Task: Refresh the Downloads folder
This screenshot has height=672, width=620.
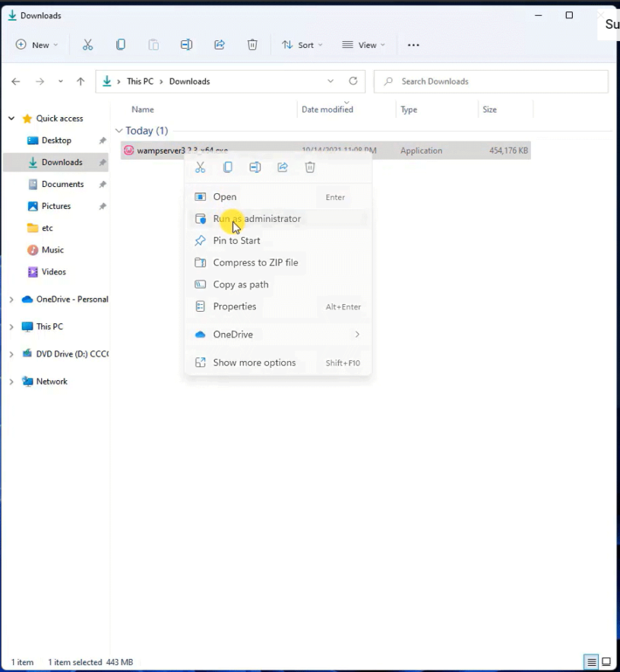Action: point(353,81)
